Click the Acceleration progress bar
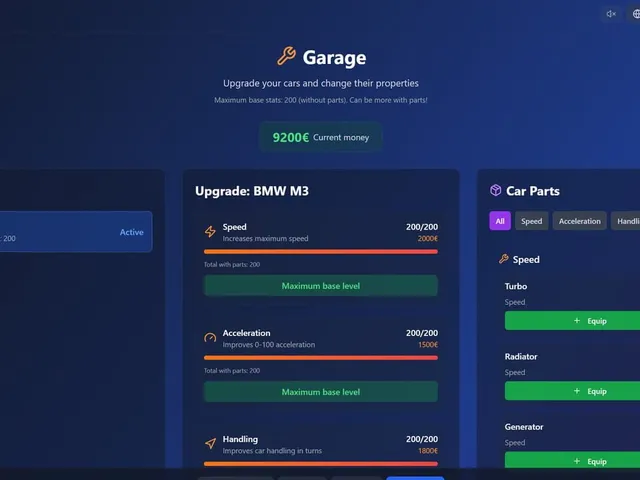Viewport: 640px width, 480px height. click(321, 358)
